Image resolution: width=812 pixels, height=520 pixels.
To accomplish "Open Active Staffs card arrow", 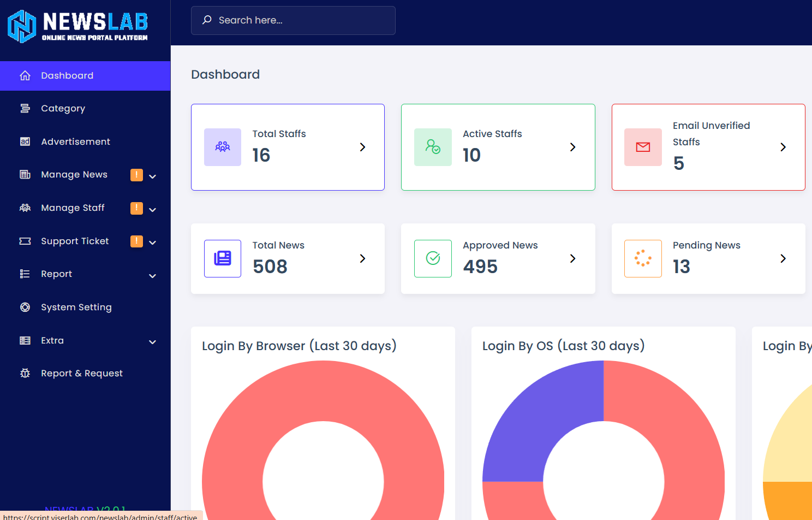I will [x=573, y=147].
